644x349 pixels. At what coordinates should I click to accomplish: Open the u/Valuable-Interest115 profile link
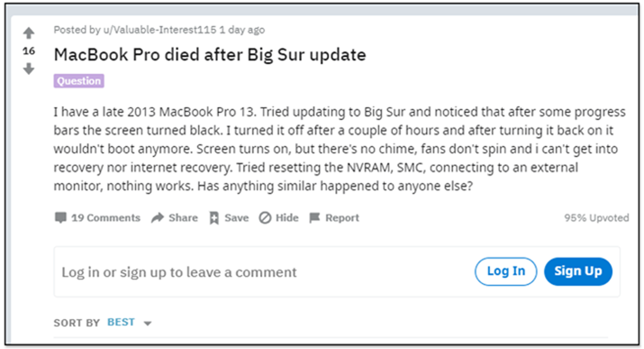coord(159,30)
